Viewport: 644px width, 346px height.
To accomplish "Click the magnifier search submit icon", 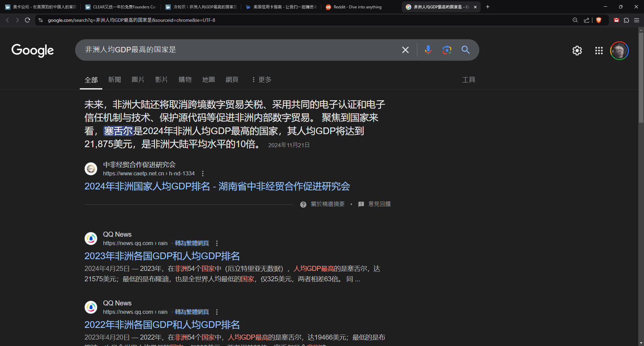I will tap(466, 50).
